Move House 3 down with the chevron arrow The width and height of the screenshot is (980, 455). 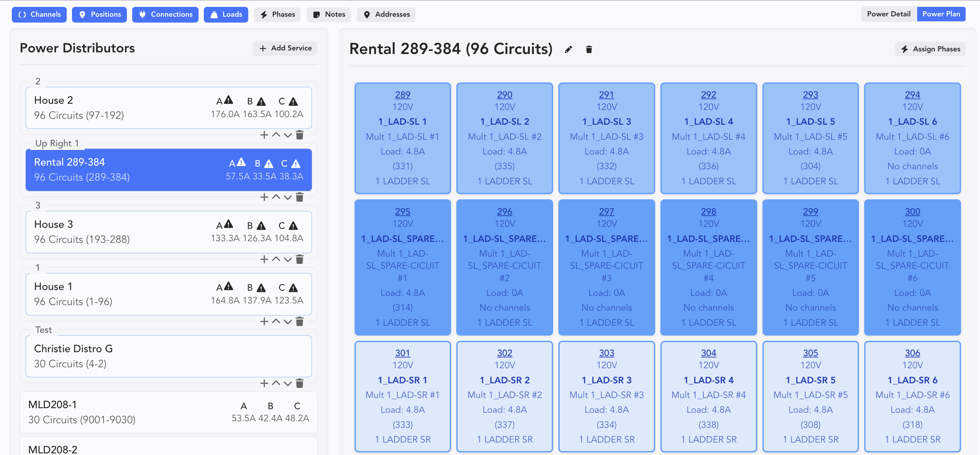click(x=288, y=260)
